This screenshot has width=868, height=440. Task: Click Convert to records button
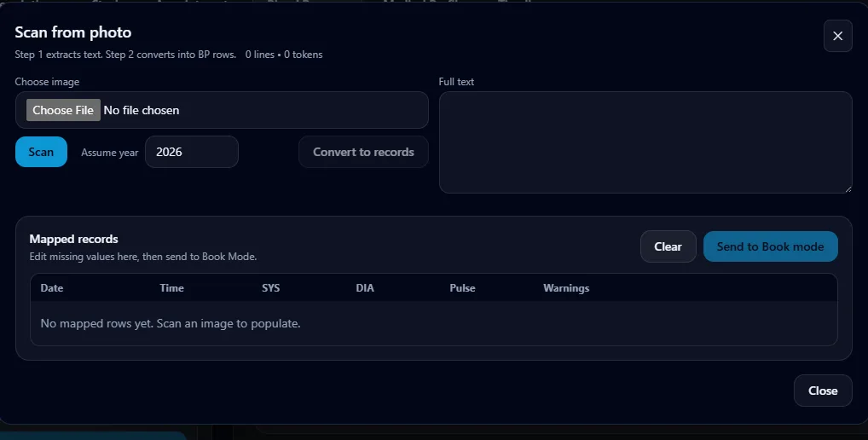(363, 152)
